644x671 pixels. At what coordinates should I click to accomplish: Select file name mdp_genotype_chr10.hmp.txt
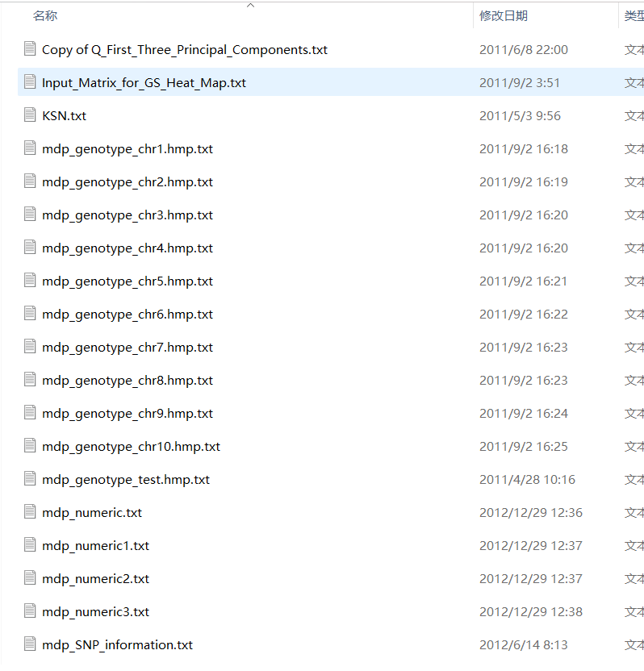(x=131, y=446)
